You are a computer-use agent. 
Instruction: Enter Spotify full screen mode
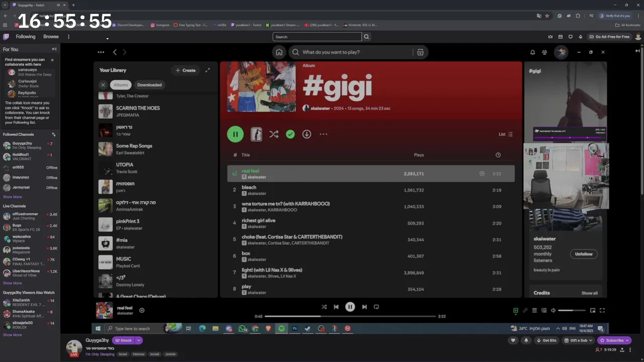click(602, 311)
